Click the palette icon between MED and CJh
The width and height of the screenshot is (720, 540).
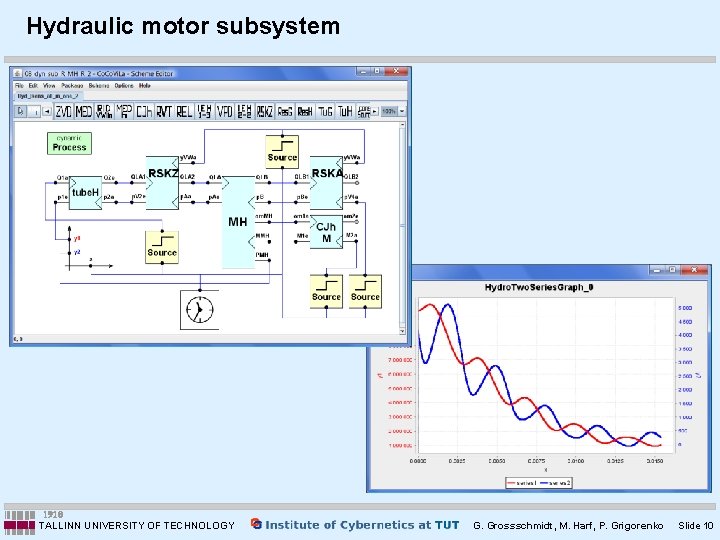[124, 111]
